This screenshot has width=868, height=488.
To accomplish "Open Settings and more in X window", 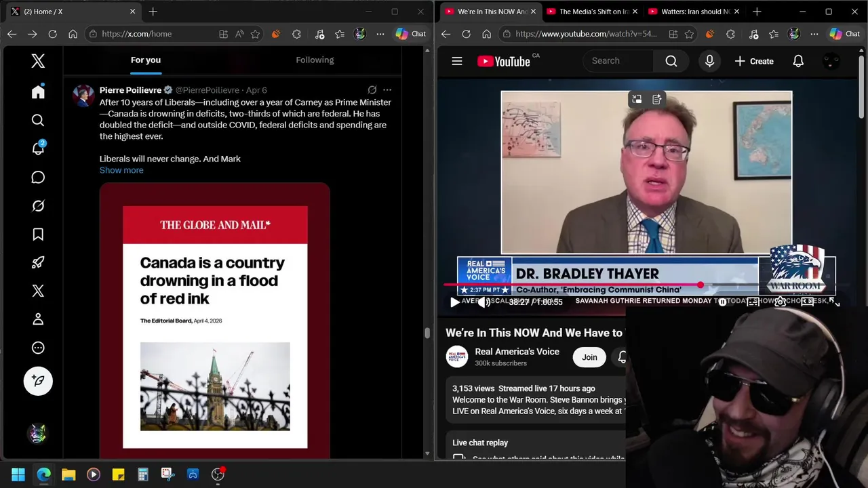I will tap(380, 34).
